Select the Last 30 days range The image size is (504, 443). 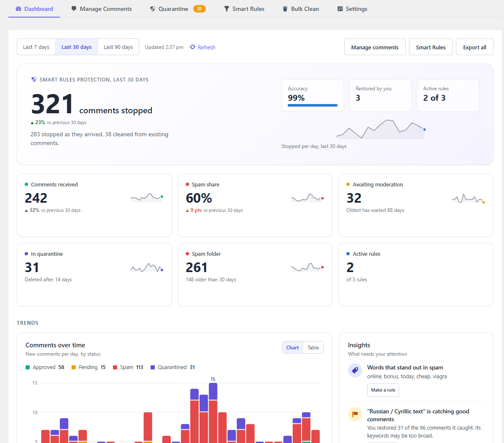pos(77,47)
